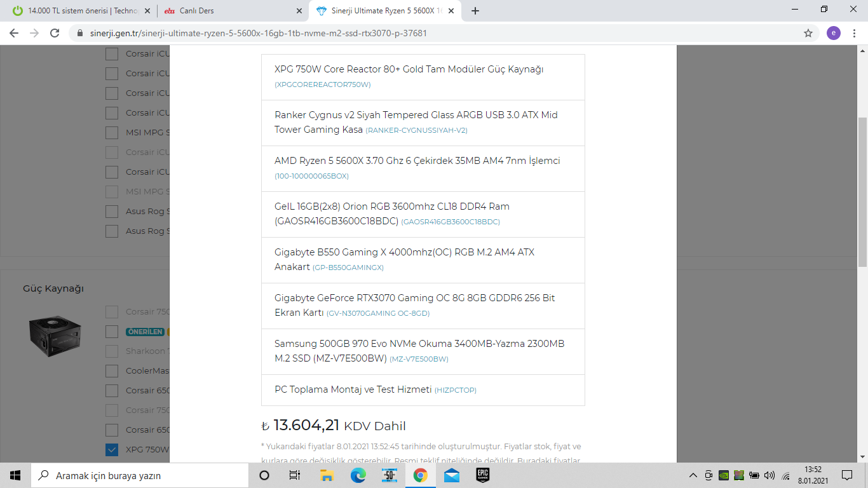This screenshot has height=488, width=868.
Task: Click the 'Samsung 500GB 970 Evo' SSD name
Action: pos(419,351)
